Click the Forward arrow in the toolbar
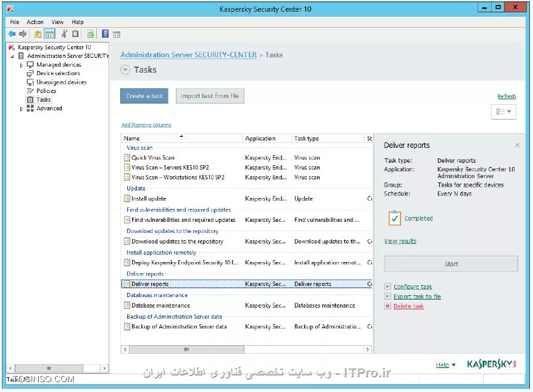Image resolution: width=533 pixels, height=392 pixels. [23, 34]
